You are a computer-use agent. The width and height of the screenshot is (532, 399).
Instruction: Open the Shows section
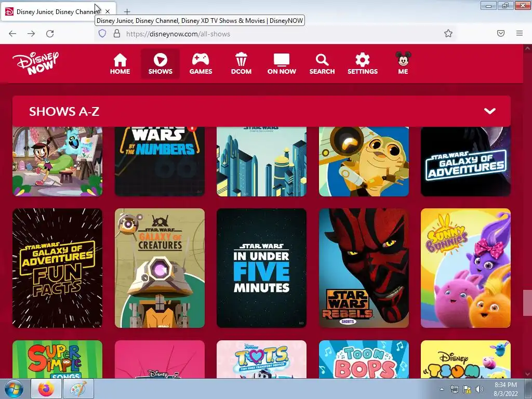pos(160,64)
